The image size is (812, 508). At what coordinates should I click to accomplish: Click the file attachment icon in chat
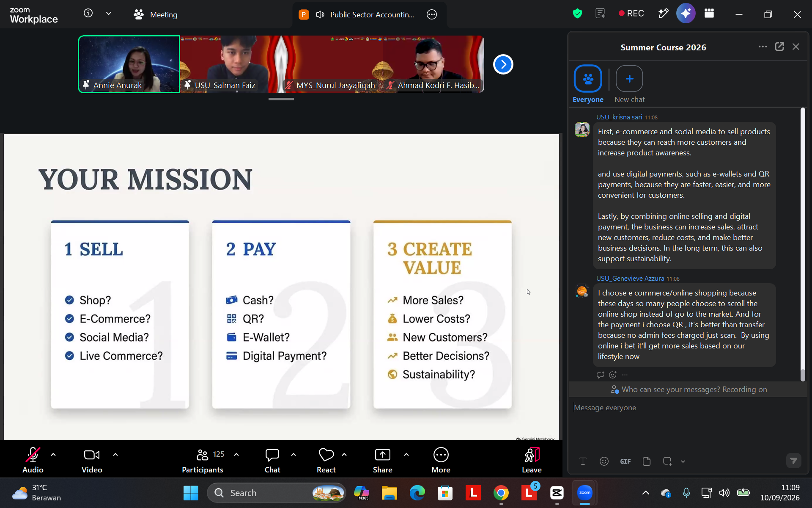click(647, 461)
